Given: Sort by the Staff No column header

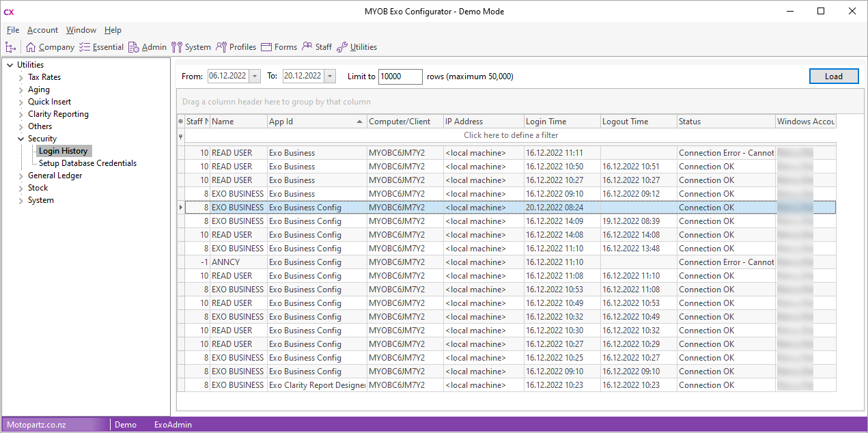Looking at the screenshot, I should pyautogui.click(x=197, y=122).
